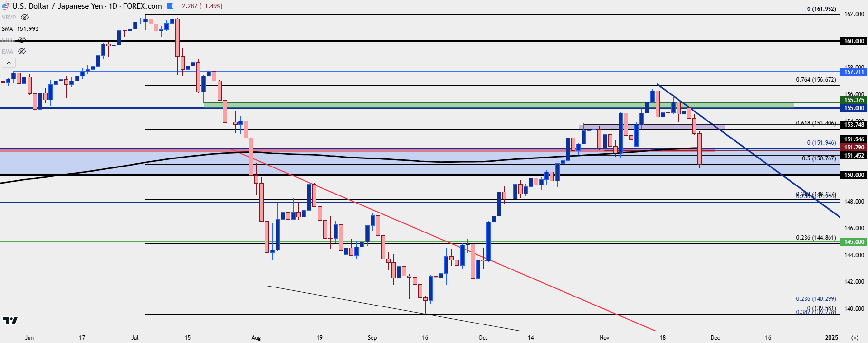Click the 162.000 axis price tick
This screenshot has height=343, width=868.
[854, 14]
